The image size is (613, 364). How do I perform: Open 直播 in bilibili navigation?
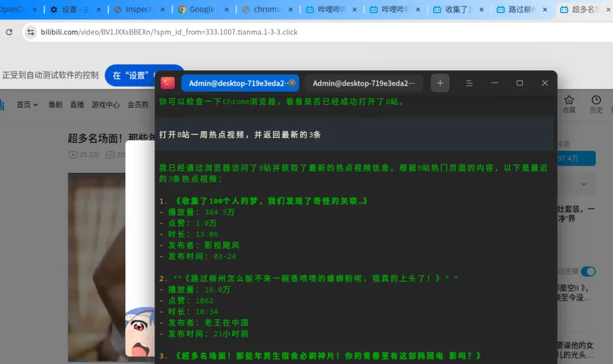click(77, 105)
